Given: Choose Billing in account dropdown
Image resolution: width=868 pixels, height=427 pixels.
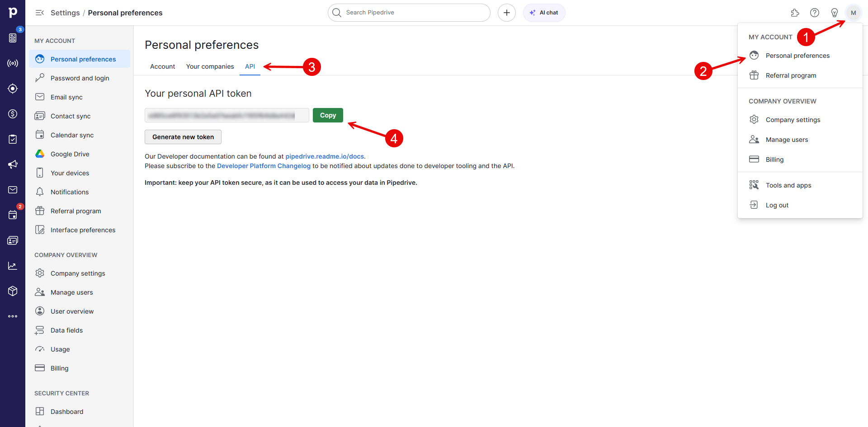Looking at the screenshot, I should tap(800, 160).
